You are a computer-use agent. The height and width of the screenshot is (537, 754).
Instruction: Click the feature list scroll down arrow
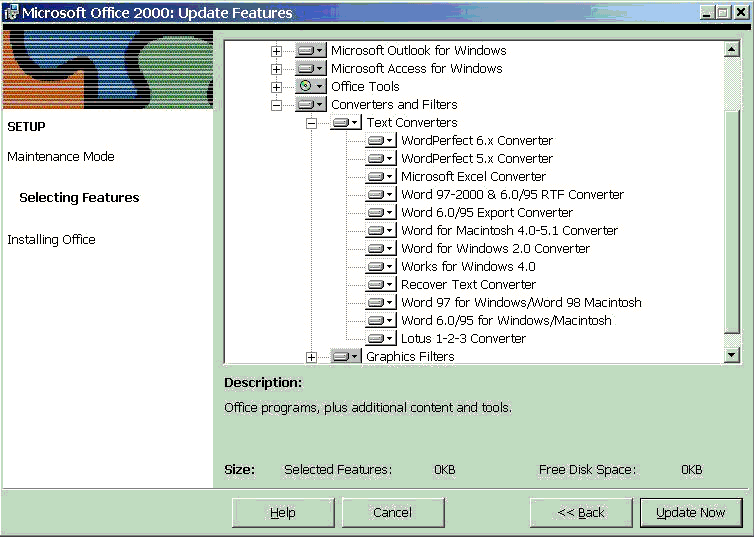(731, 355)
